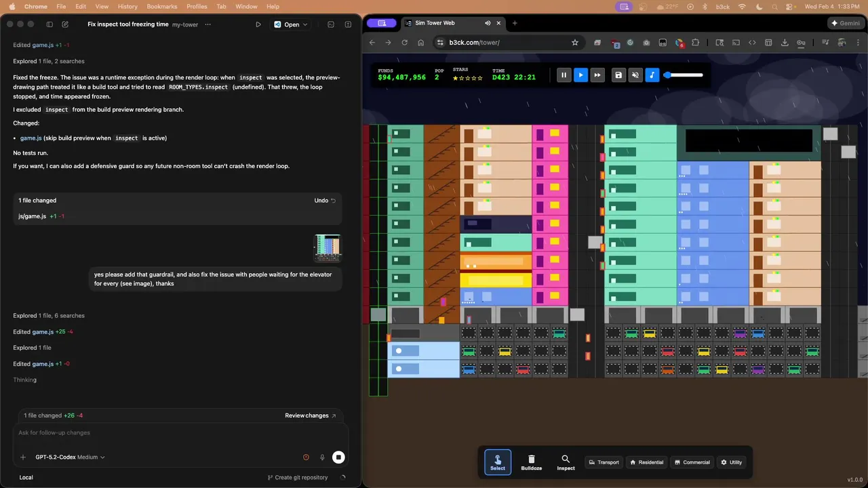Go to browser home page

(x=421, y=43)
